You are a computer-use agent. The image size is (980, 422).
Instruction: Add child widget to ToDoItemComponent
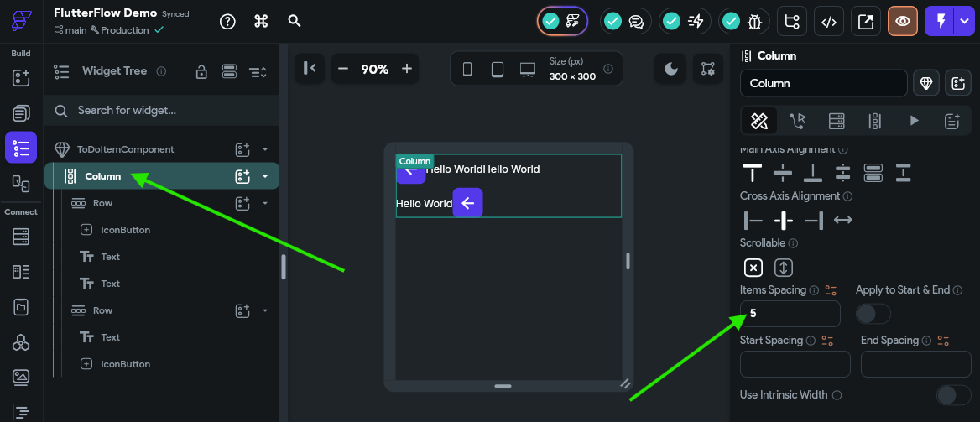click(242, 149)
